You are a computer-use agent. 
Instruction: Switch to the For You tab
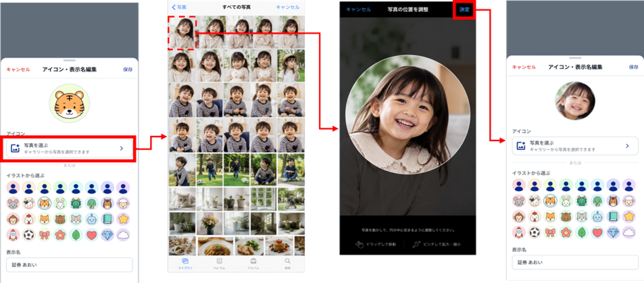(x=220, y=263)
